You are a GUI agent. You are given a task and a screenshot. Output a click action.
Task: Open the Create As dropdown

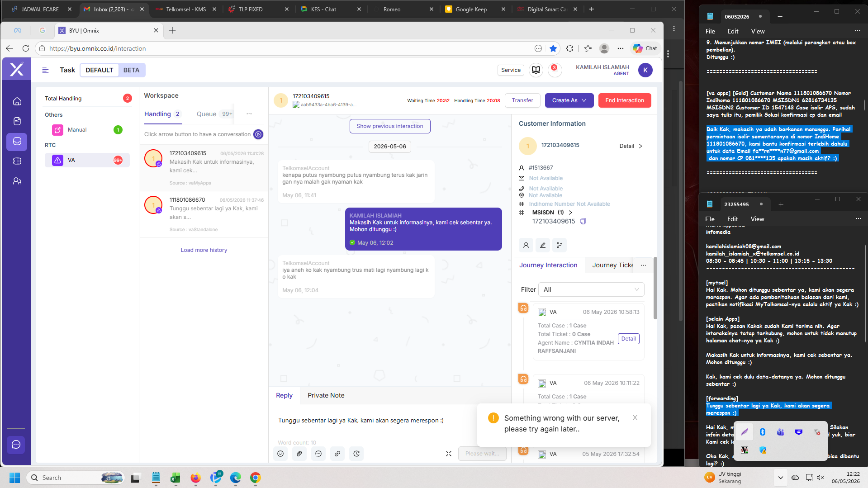[569, 100]
